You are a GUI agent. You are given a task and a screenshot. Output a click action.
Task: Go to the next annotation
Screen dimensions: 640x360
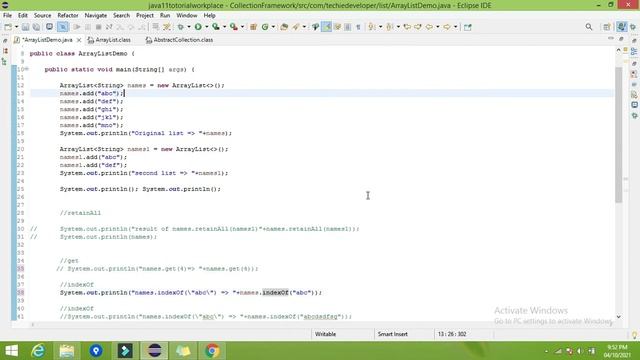pos(371,27)
